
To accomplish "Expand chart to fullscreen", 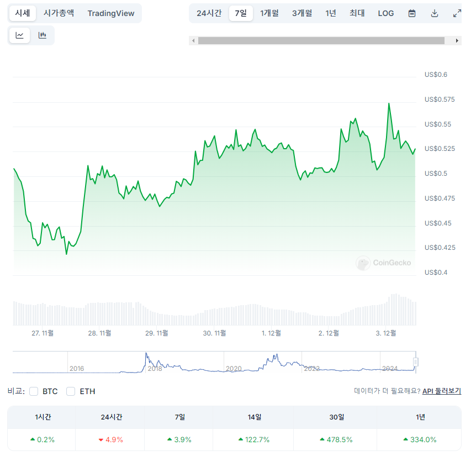I will [x=457, y=13].
